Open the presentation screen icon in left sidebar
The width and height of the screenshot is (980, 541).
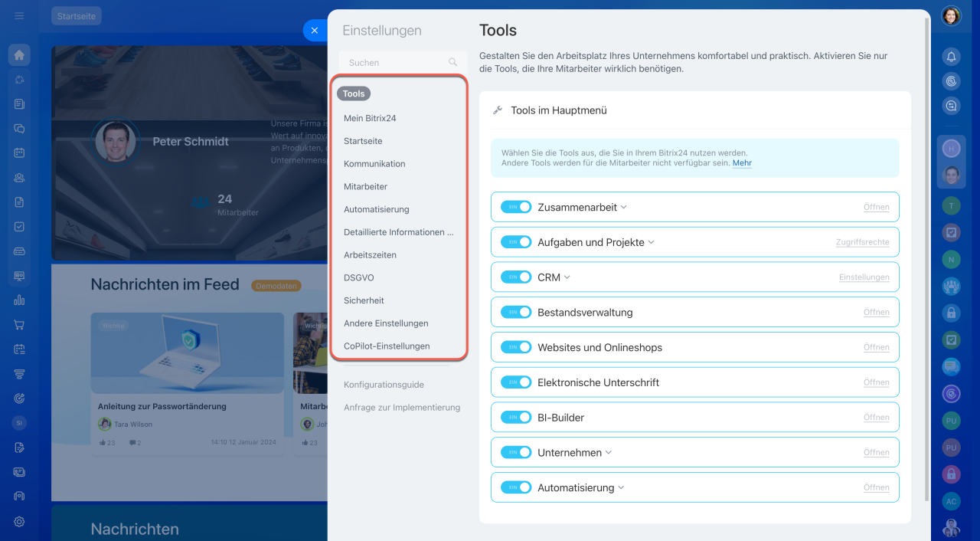tap(19, 276)
